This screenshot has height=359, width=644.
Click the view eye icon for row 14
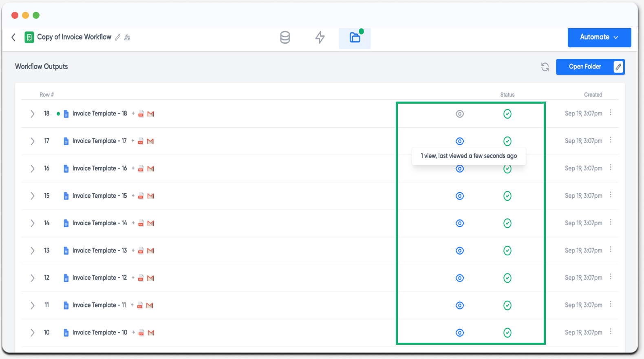click(460, 223)
